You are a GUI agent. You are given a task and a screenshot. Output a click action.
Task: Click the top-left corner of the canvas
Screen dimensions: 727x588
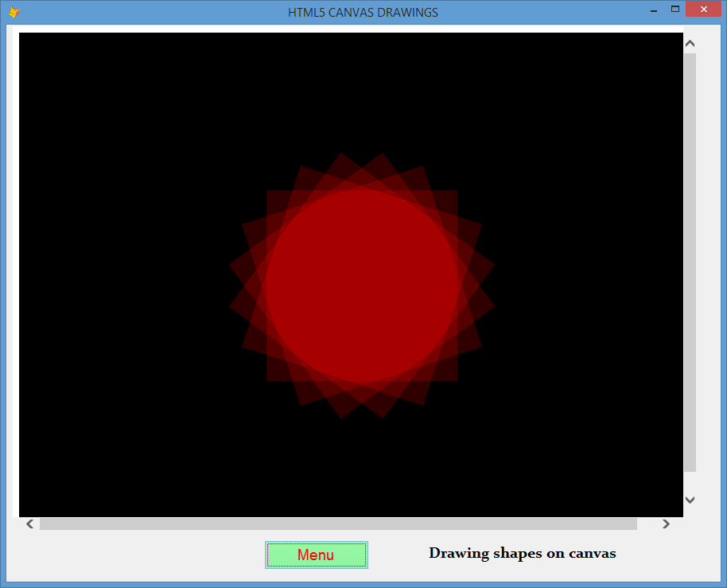(28, 40)
